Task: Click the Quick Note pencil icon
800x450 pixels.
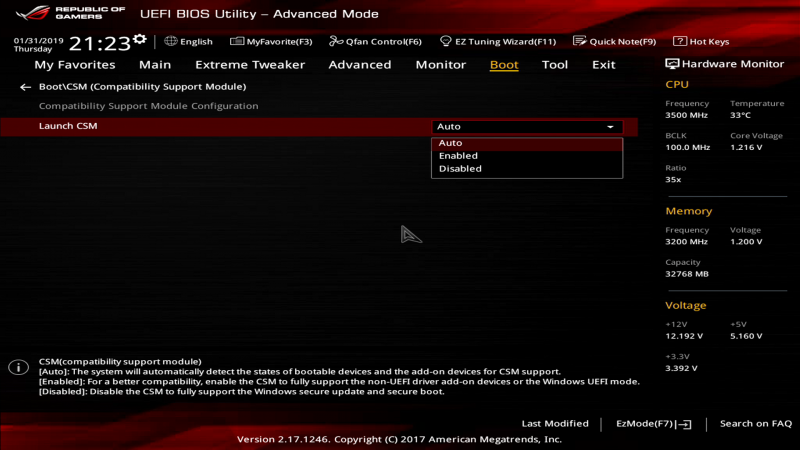Action: coord(579,41)
